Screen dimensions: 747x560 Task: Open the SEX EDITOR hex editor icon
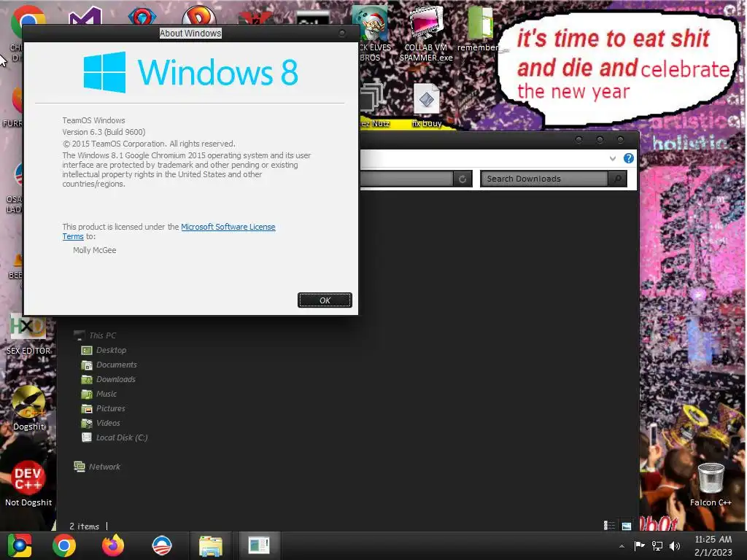pos(28,334)
